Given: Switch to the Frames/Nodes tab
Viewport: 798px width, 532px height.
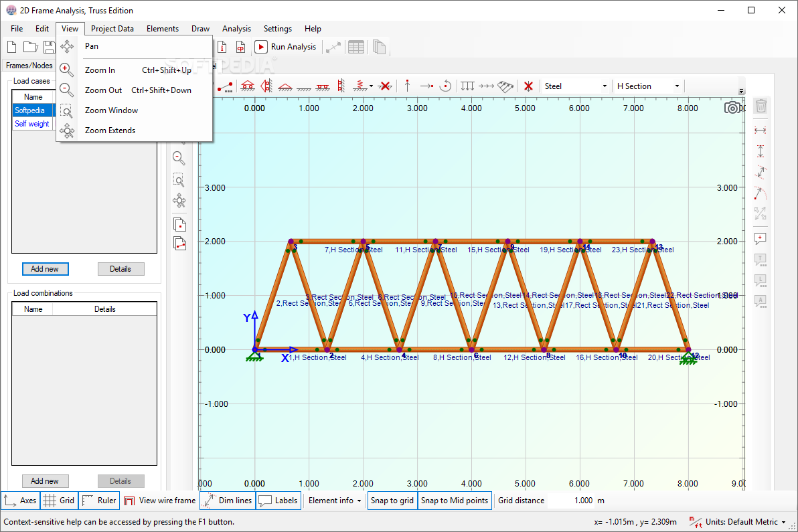Looking at the screenshot, I should pos(29,66).
